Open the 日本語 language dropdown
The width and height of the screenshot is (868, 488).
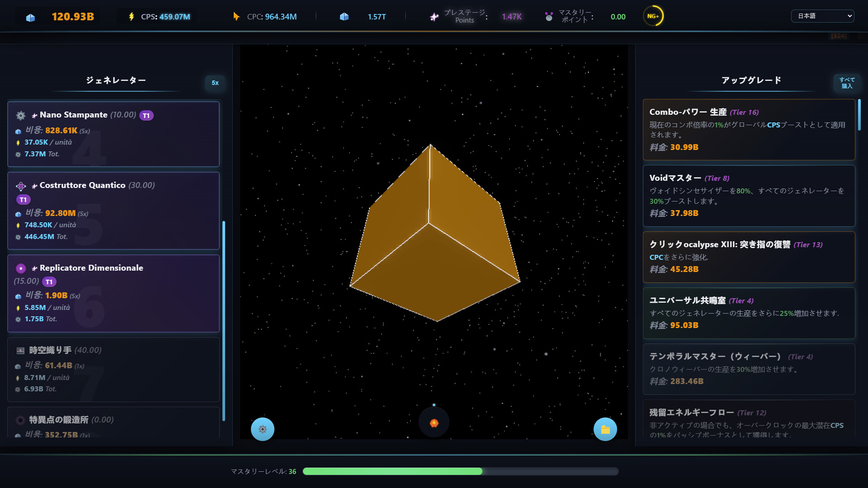pos(822,16)
